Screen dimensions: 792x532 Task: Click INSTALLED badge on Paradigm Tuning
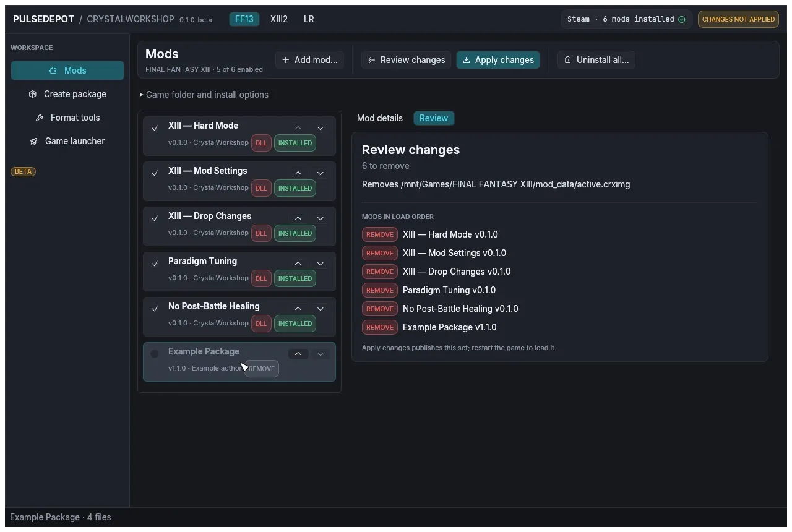pyautogui.click(x=295, y=278)
